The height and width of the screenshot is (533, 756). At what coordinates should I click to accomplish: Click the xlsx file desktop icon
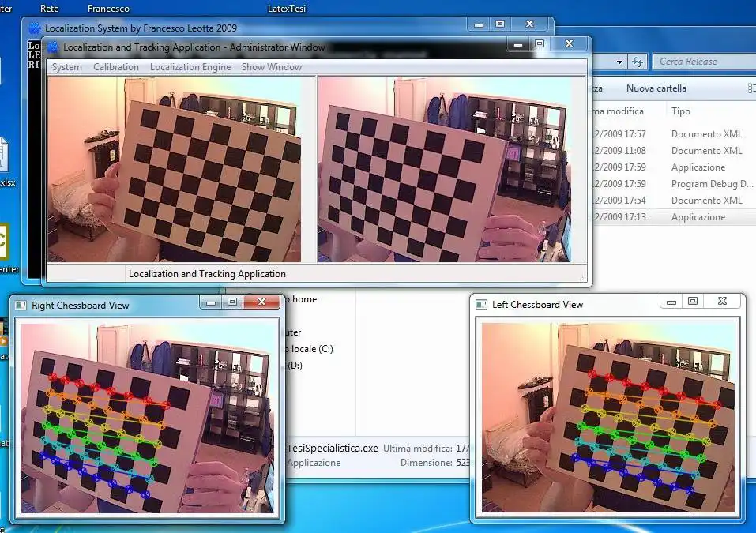point(5,156)
